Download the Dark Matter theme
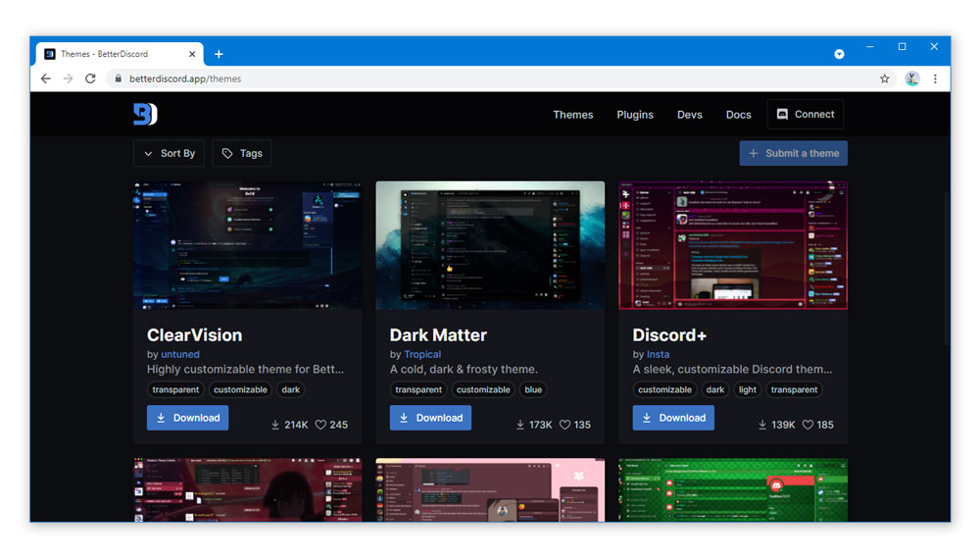Image resolution: width=980 pixels, height=557 pixels. (430, 418)
